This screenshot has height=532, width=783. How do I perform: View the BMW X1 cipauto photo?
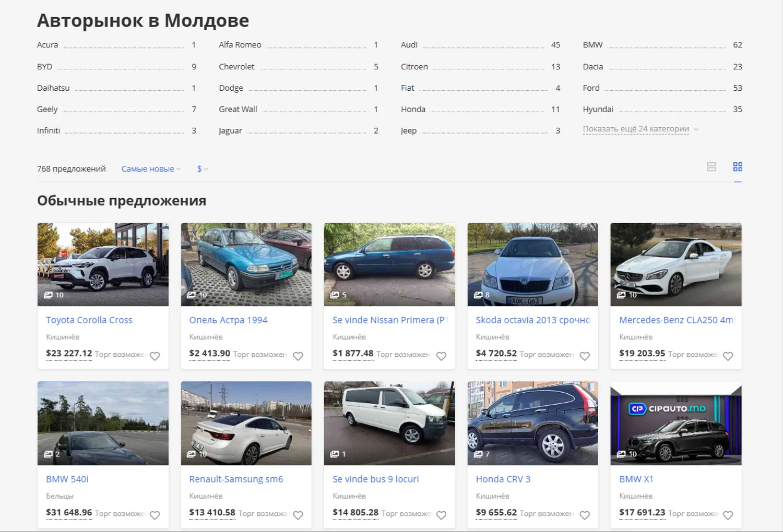(x=676, y=424)
